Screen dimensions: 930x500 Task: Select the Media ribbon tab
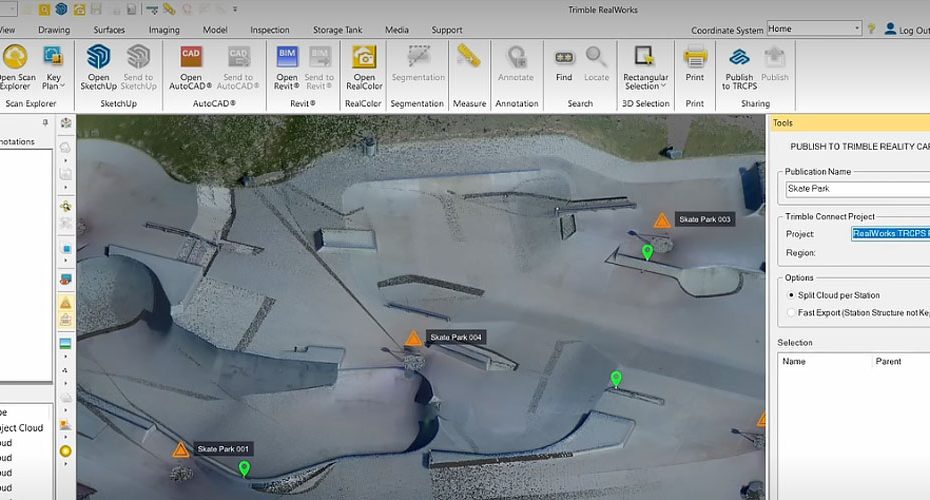[397, 30]
